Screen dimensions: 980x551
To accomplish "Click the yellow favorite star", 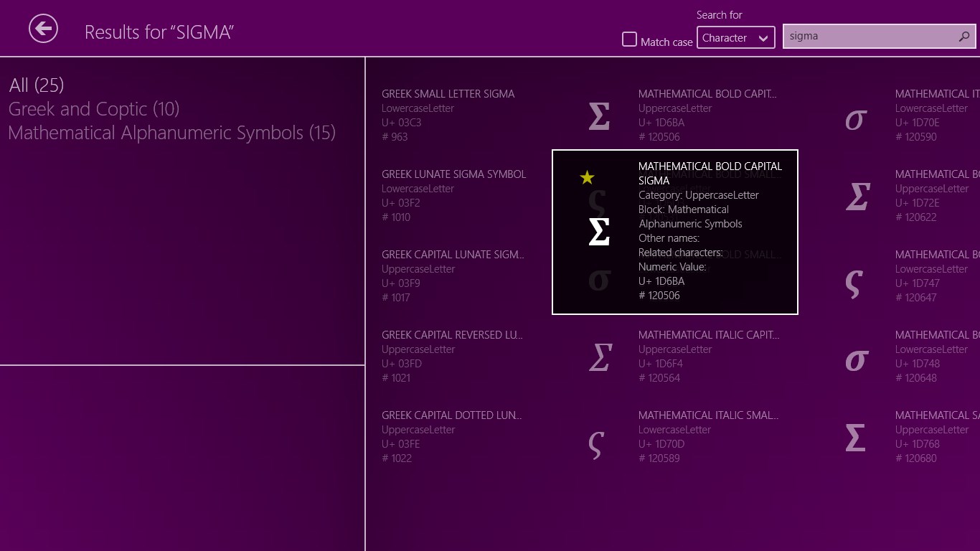I will (587, 177).
